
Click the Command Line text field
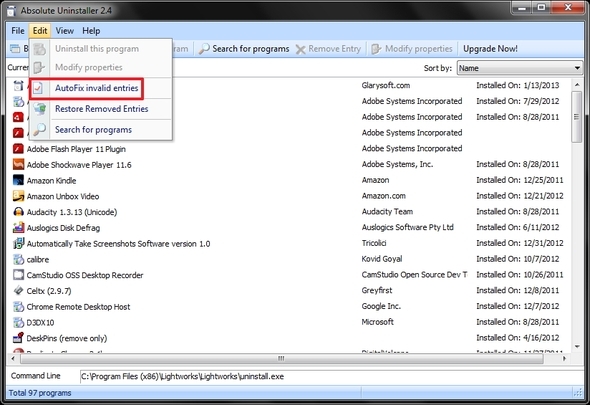tap(330, 377)
